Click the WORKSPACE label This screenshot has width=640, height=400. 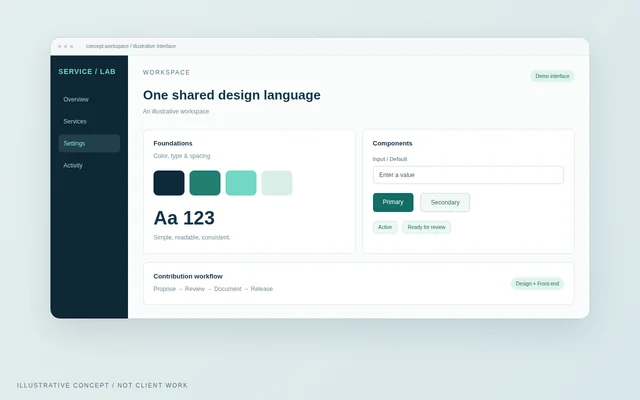(166, 72)
